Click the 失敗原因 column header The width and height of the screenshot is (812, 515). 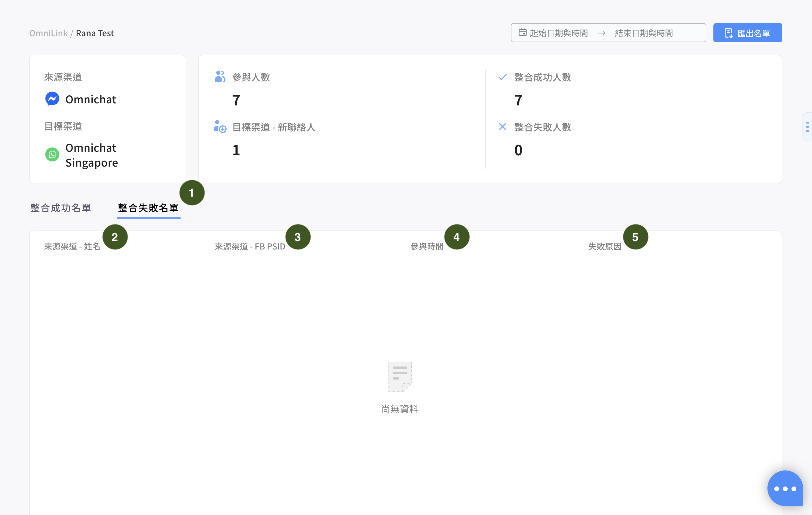coord(604,247)
